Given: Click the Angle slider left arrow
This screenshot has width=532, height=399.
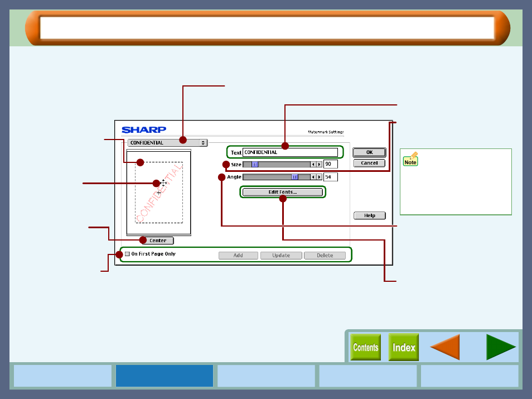Looking at the screenshot, I should tap(313, 177).
